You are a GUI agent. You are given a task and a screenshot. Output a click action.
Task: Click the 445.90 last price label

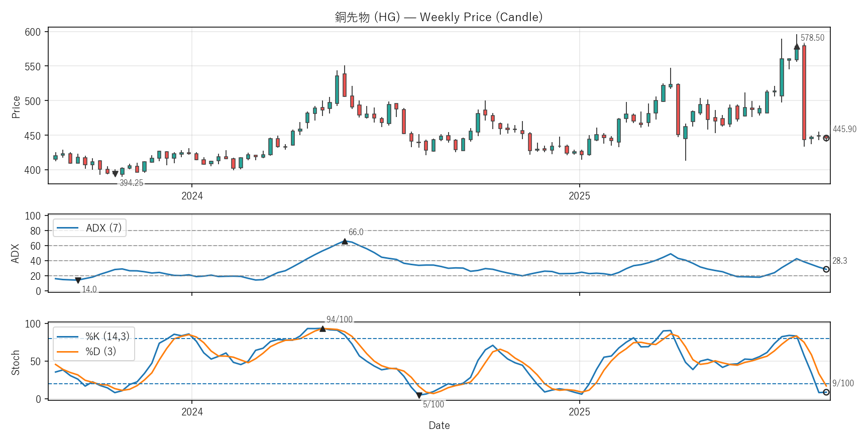pos(844,129)
